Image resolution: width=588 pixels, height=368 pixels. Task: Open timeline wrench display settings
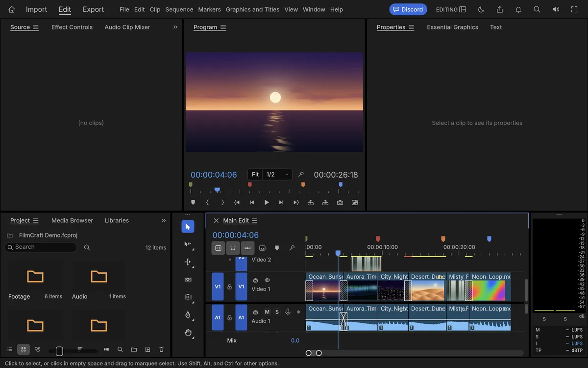(292, 248)
